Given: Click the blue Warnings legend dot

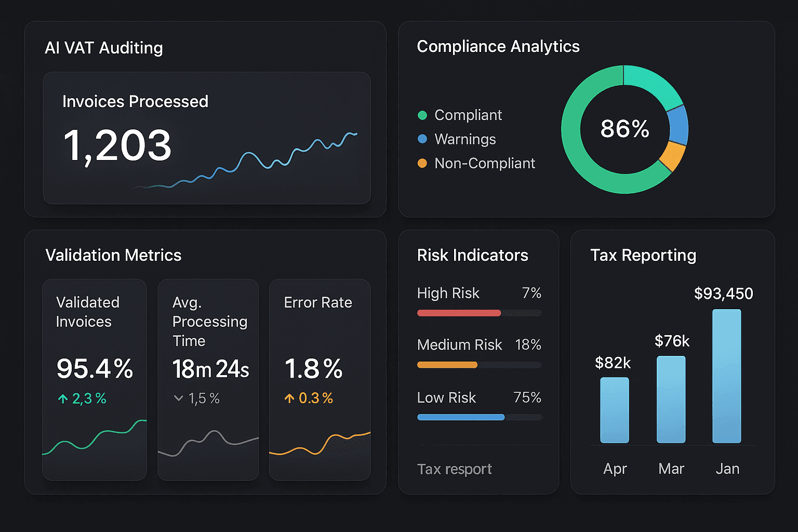Looking at the screenshot, I should pyautogui.click(x=422, y=139).
